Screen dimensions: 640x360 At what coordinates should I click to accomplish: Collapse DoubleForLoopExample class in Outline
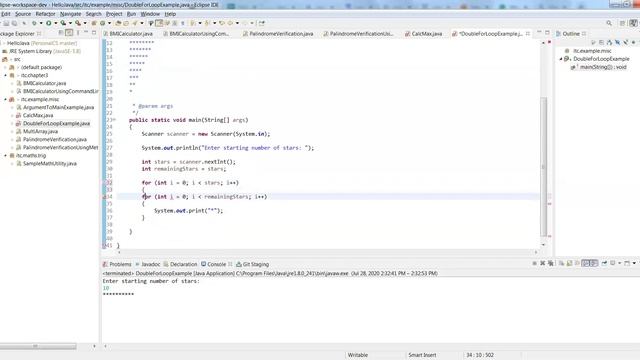tap(561, 59)
